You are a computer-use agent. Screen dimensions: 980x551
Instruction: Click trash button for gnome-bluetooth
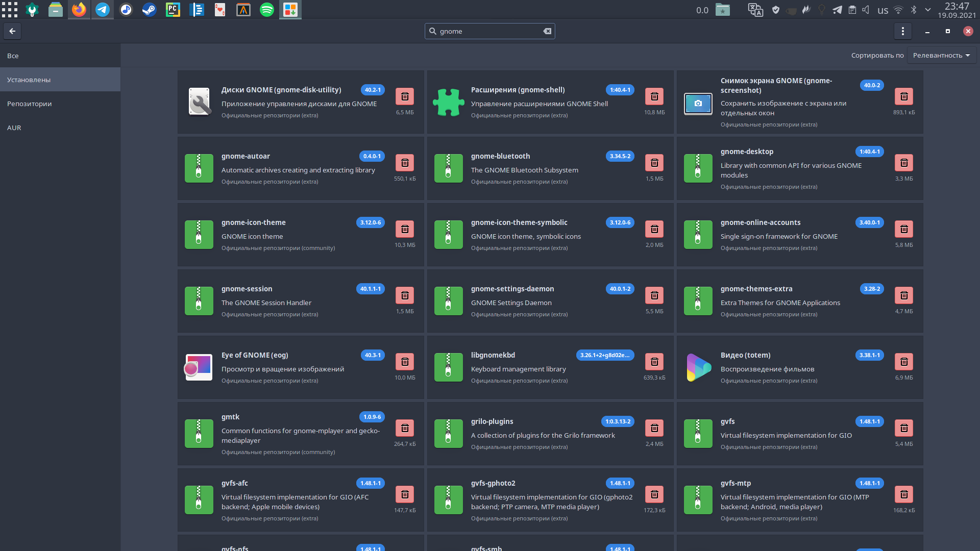pos(654,163)
